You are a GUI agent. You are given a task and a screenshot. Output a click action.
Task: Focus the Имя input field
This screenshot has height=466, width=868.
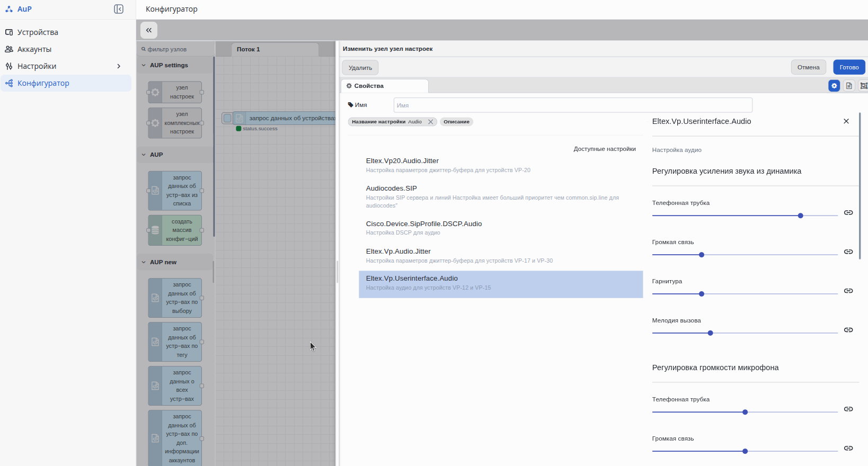[x=573, y=105]
